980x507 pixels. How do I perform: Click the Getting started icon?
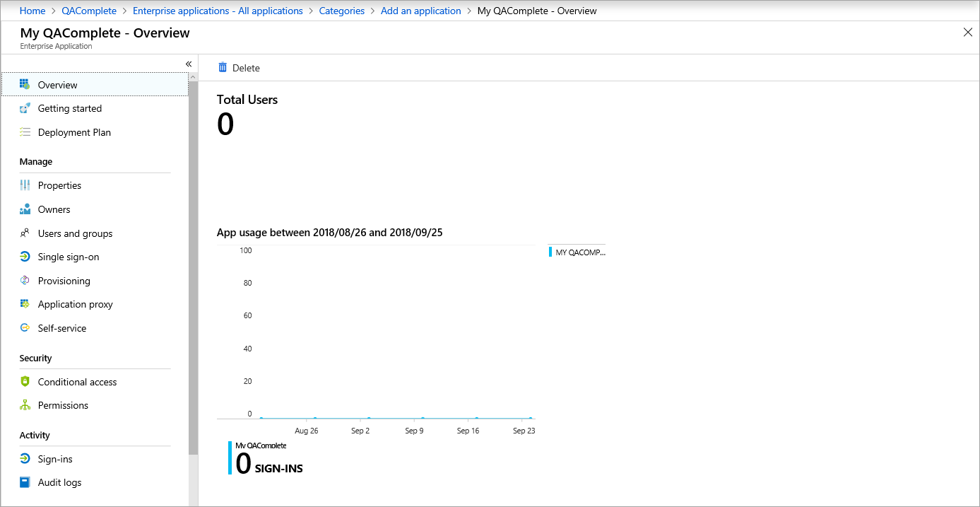coord(25,108)
